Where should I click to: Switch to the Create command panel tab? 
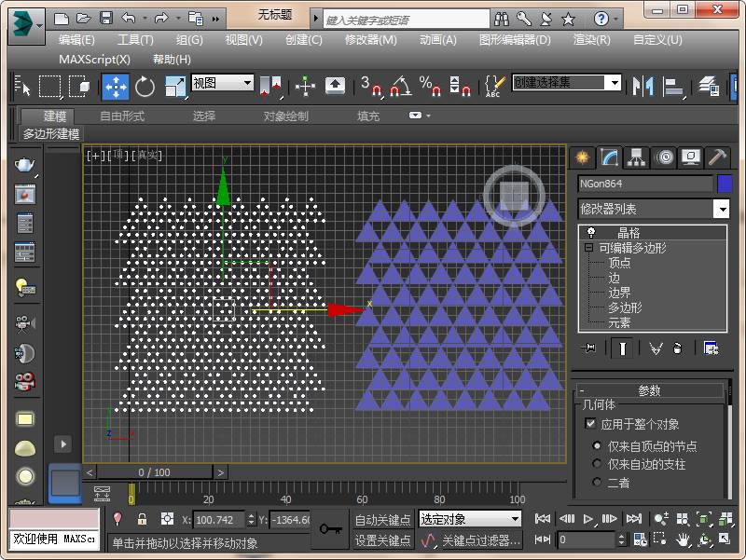[582, 157]
